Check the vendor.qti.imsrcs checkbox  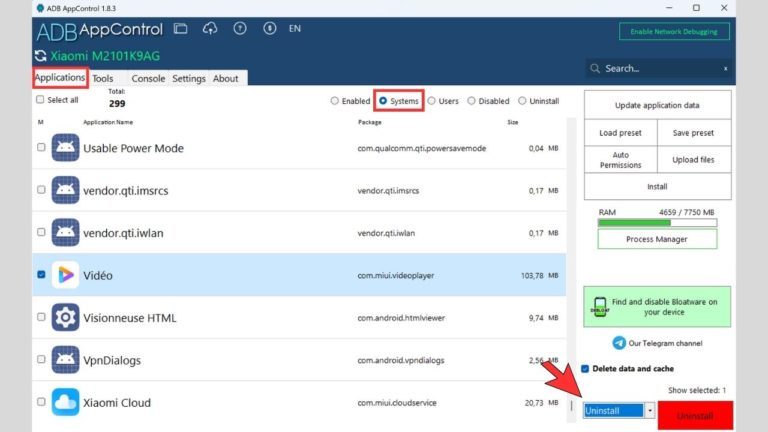coord(41,190)
